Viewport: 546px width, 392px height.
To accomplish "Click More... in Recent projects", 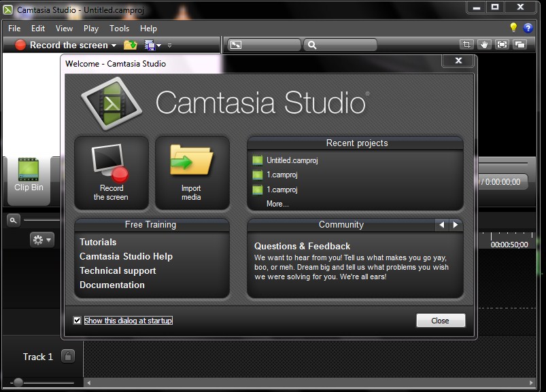I will click(x=277, y=204).
